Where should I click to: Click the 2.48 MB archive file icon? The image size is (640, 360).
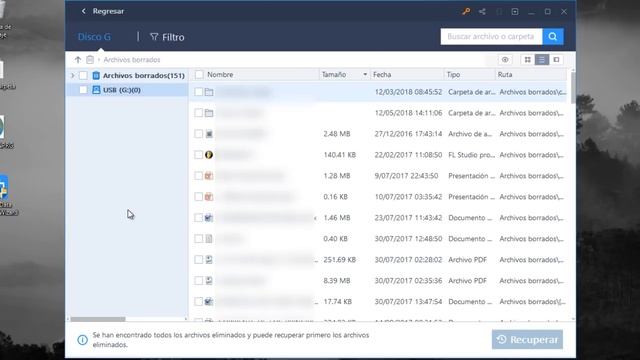pos(209,134)
